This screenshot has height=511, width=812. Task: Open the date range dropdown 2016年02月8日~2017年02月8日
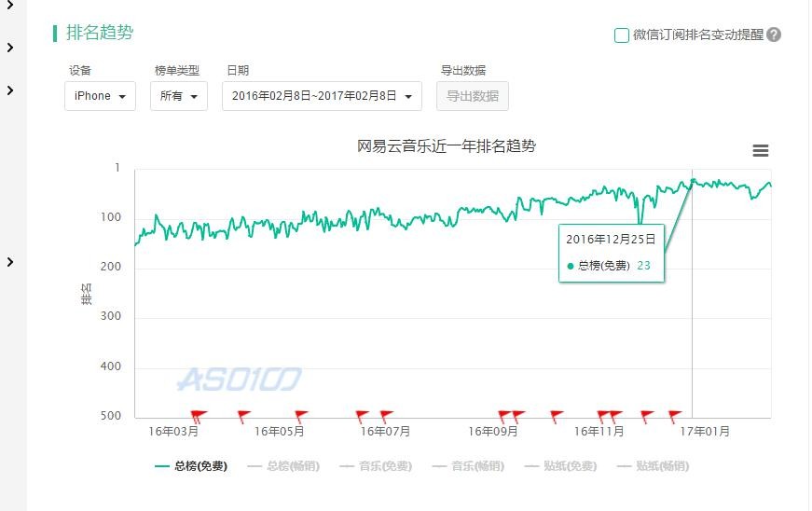[322, 96]
